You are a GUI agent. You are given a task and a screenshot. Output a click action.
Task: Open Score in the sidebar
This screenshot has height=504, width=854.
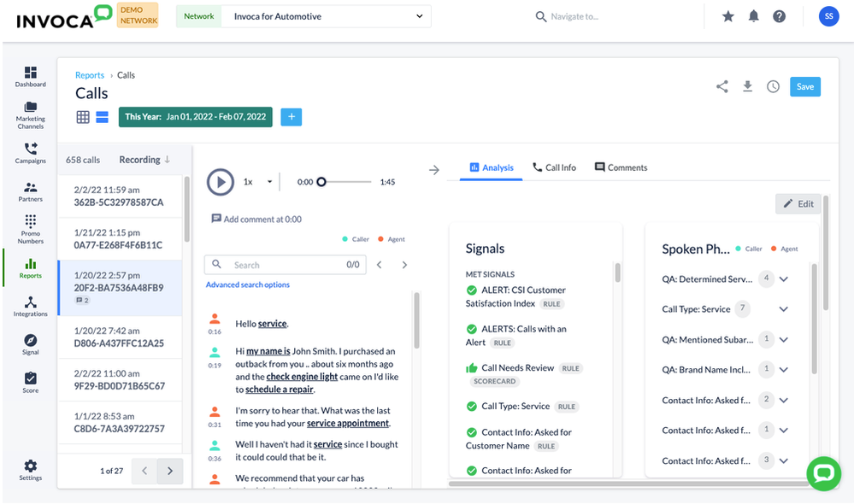[x=31, y=383]
